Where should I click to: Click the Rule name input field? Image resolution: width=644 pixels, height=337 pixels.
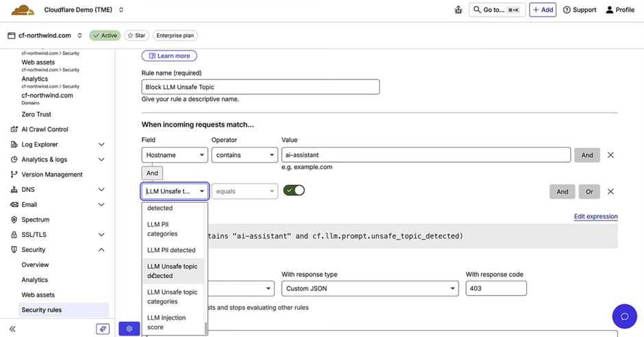pos(260,87)
